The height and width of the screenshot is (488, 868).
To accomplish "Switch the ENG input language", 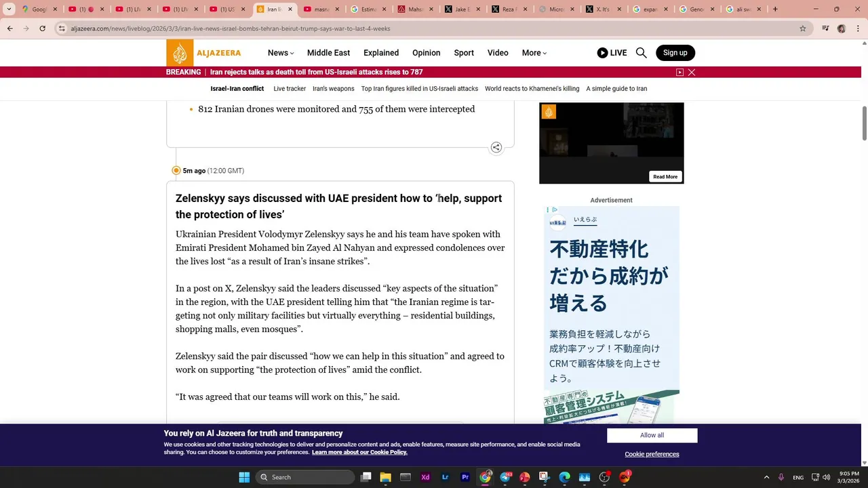I will (x=798, y=477).
